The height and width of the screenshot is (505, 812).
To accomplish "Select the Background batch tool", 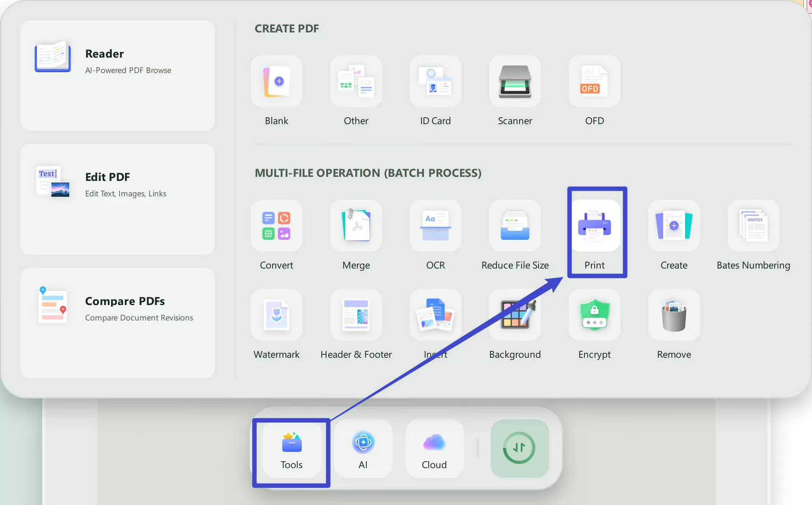I will 515,315.
